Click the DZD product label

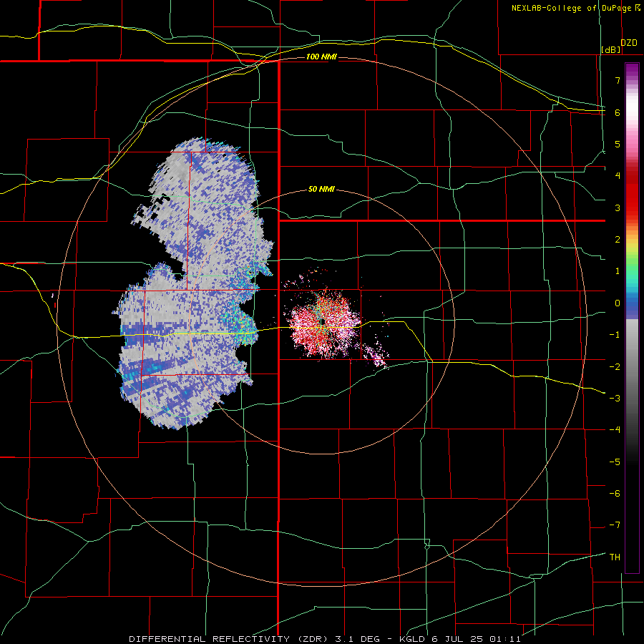(629, 43)
